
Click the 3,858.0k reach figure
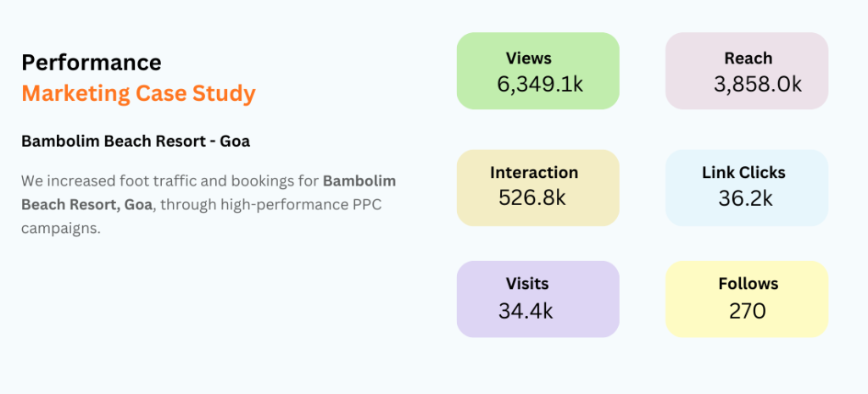757,84
